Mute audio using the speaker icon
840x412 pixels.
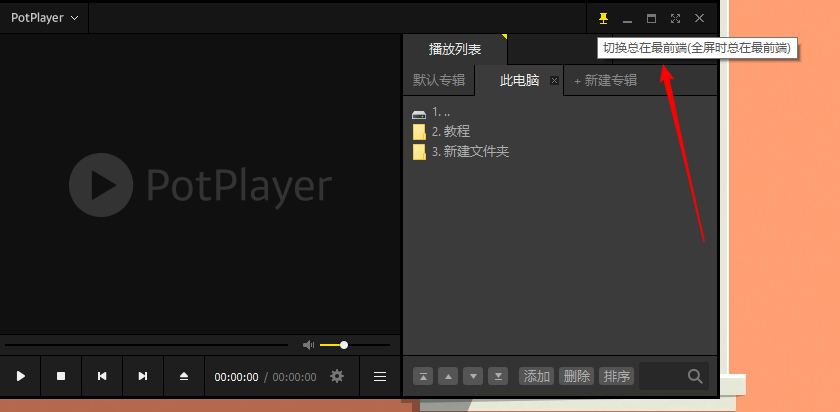click(x=309, y=345)
